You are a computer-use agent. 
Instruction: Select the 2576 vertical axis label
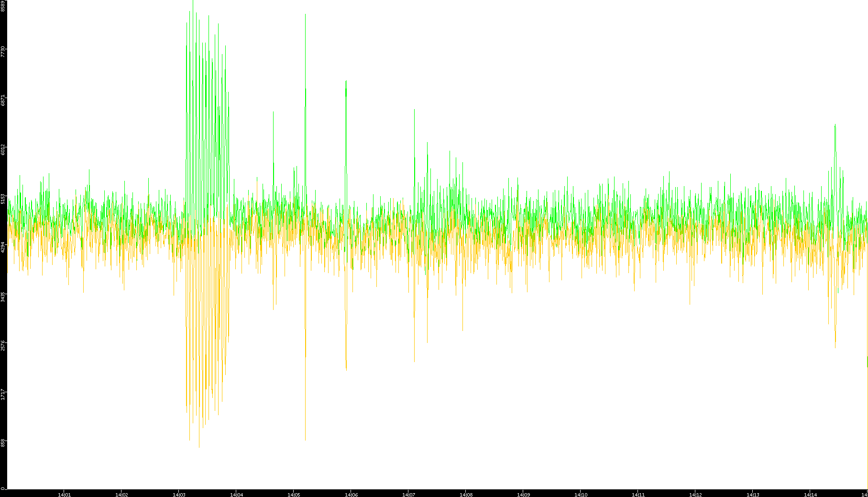pyautogui.click(x=3, y=345)
